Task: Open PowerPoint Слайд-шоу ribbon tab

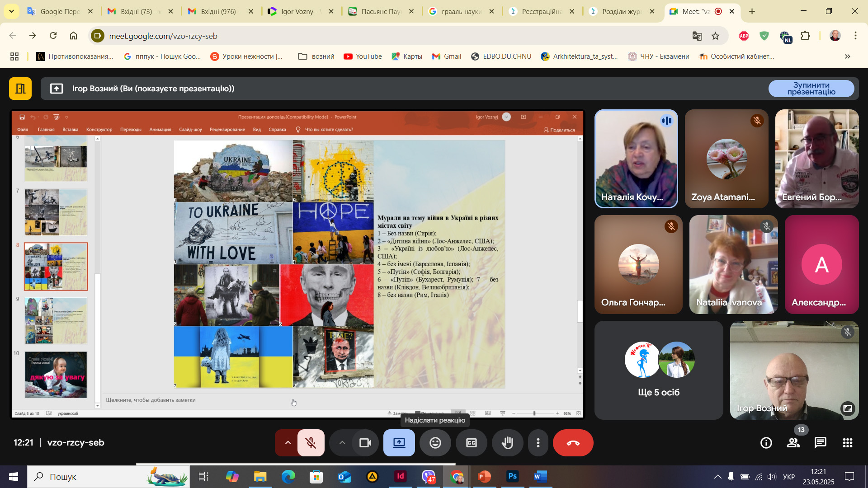Action: pos(190,130)
